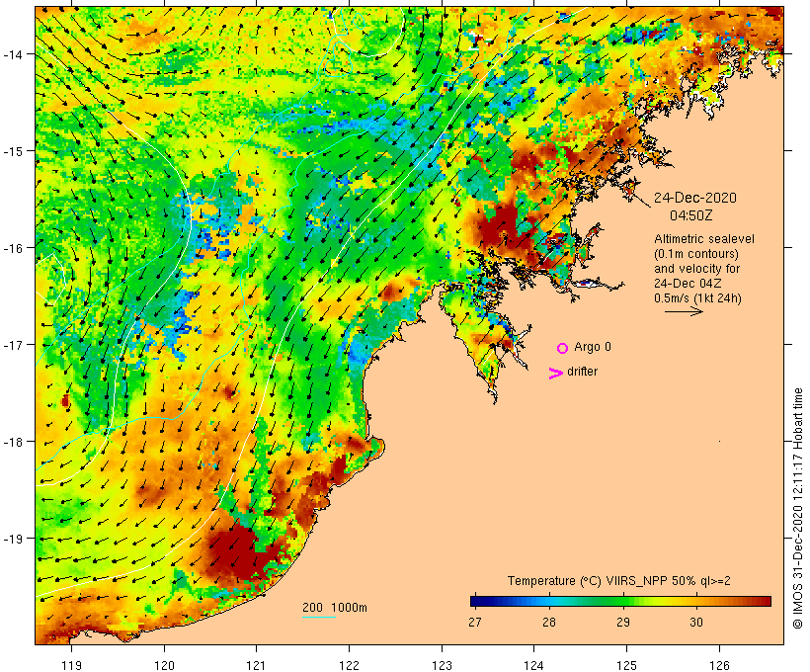Click the '0.5m/s (1kt 24h)' label
810x672 pixels.
[697, 298]
